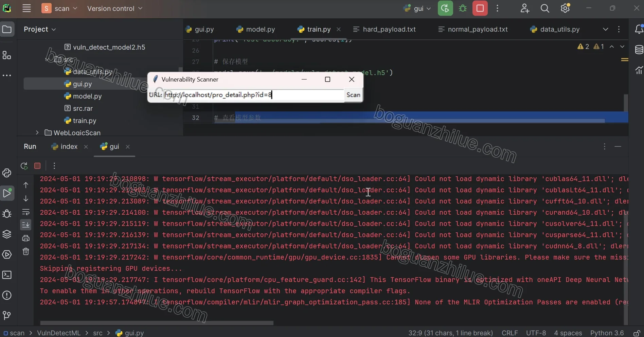Stop the running gui process in toolbar

[480, 8]
